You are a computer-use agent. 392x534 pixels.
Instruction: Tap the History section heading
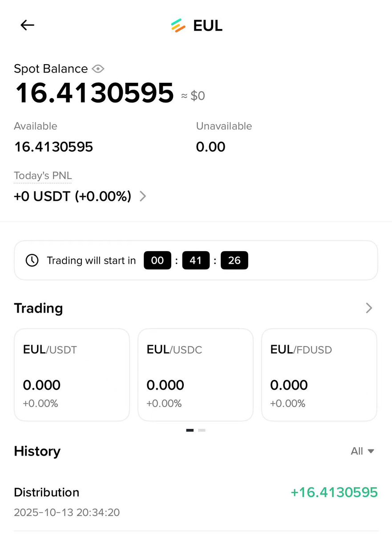[37, 451]
